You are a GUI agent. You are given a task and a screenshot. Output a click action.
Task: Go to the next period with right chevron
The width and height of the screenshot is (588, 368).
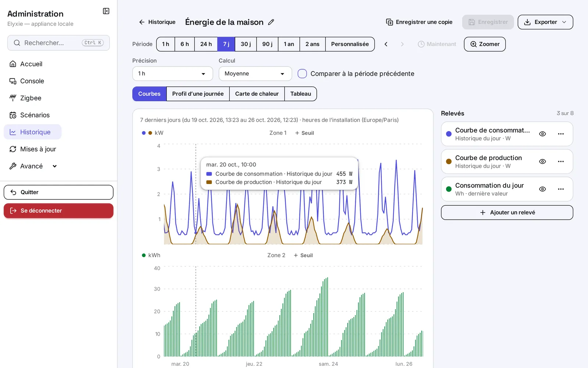coord(402,44)
